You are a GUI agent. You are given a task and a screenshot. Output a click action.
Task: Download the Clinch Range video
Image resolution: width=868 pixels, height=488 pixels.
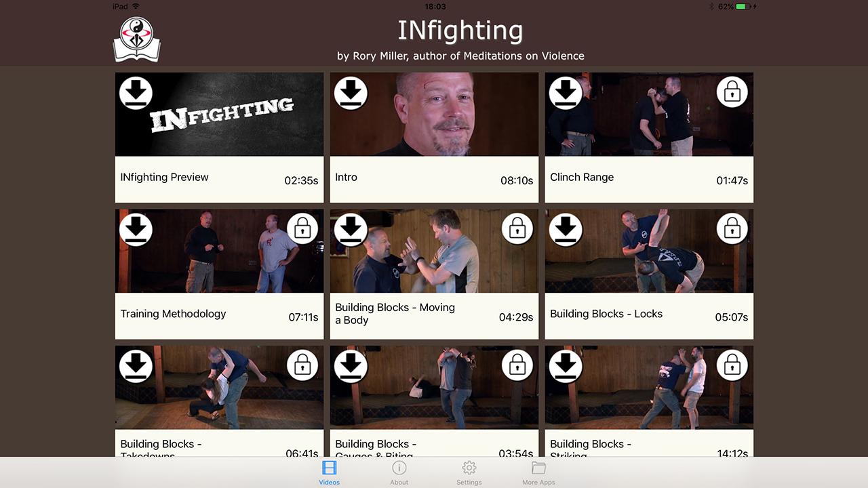point(566,93)
